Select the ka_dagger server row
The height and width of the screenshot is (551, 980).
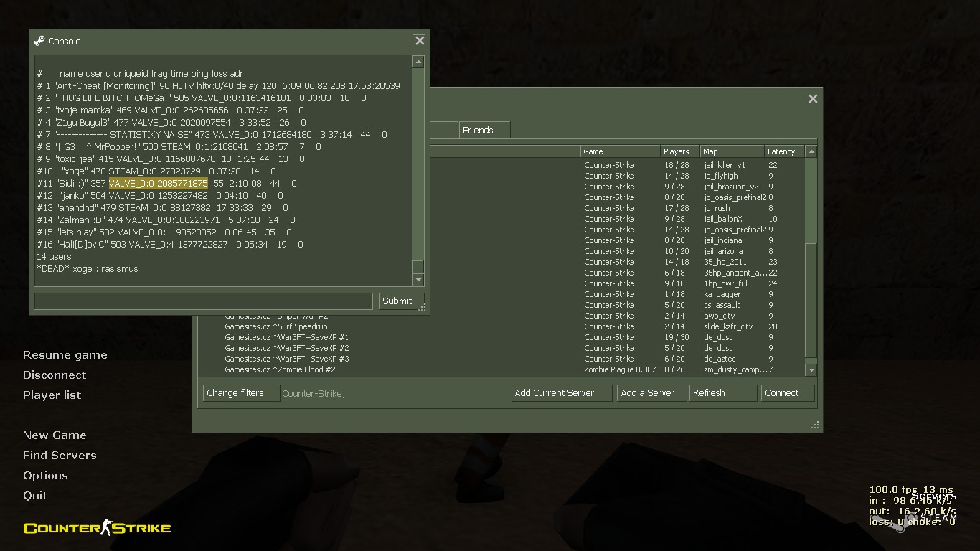pos(617,294)
